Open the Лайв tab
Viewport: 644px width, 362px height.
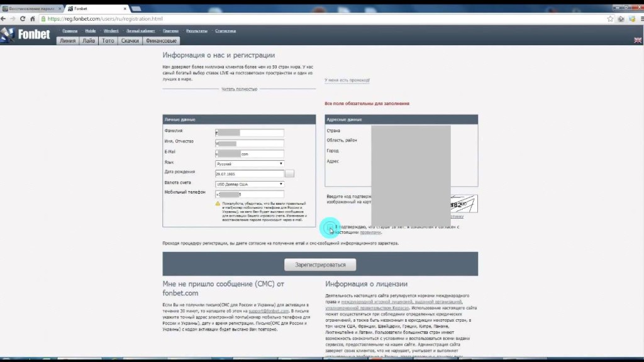88,41
